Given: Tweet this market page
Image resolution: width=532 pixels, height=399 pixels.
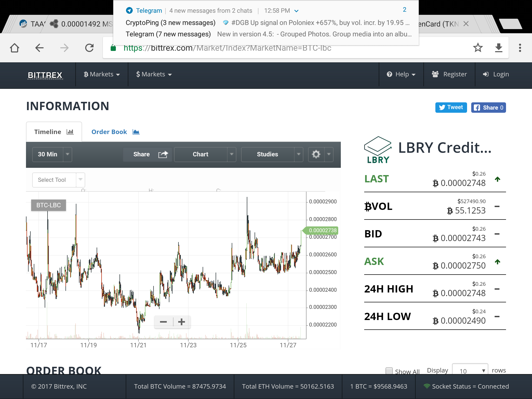Looking at the screenshot, I should point(451,107).
